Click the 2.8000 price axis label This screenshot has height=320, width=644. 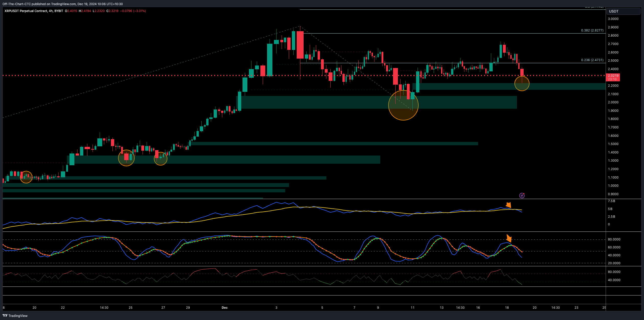613,36
